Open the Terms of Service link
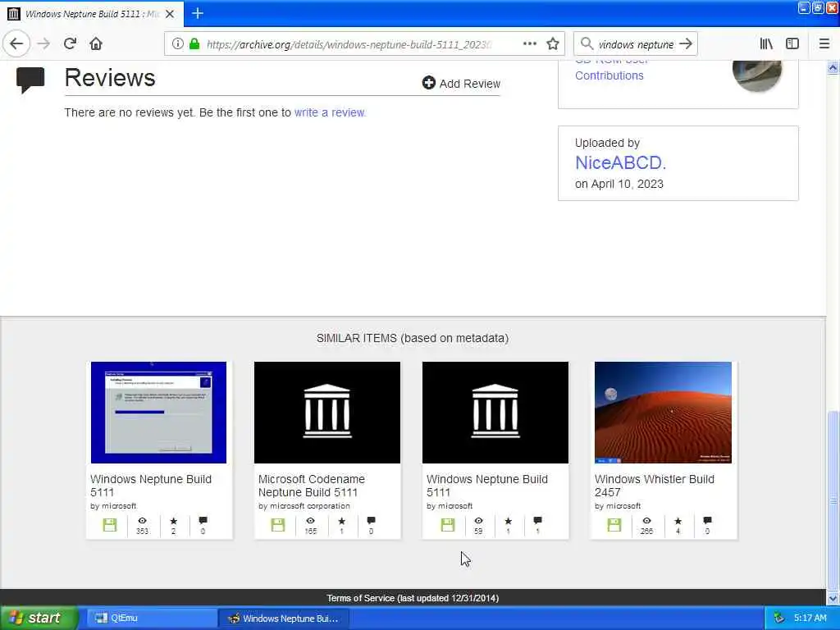This screenshot has width=840, height=630. click(x=413, y=598)
